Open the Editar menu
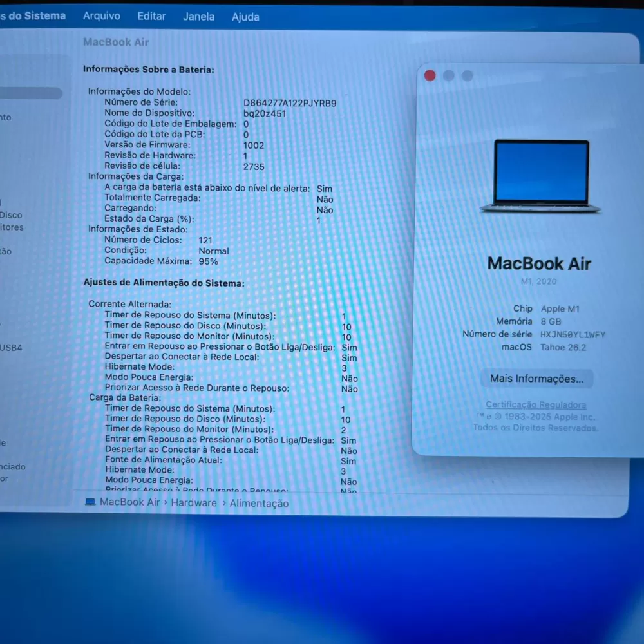The image size is (644, 644). (151, 16)
